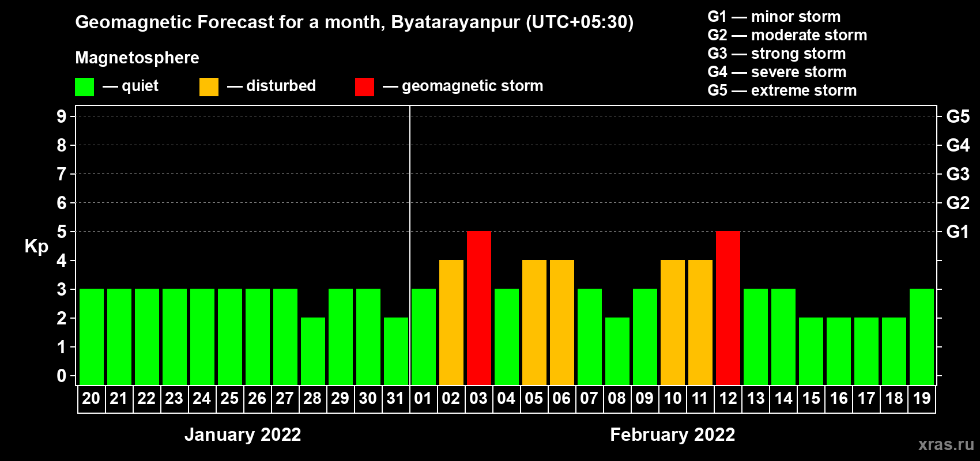Click the orange disturbed legend swatch
The height and width of the screenshot is (461, 980).
point(209,87)
